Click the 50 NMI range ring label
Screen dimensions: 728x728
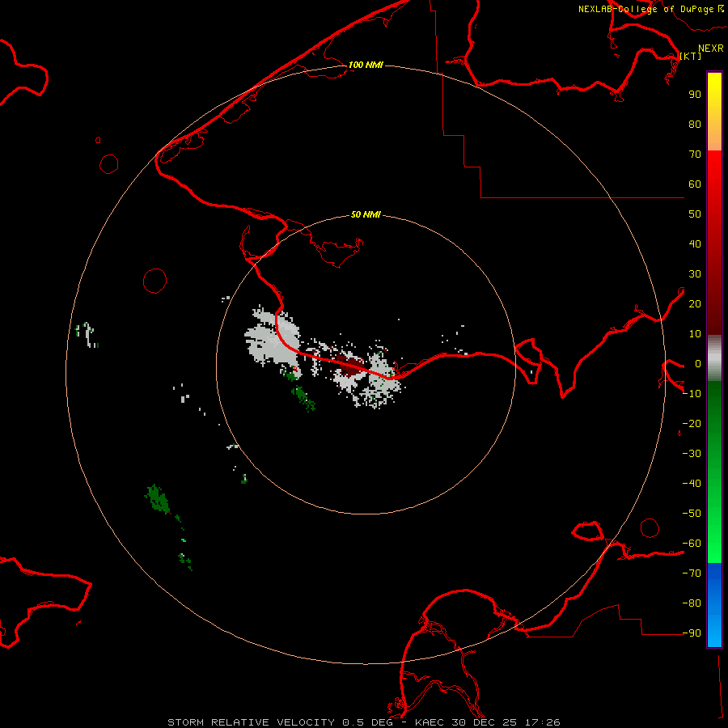(x=366, y=214)
